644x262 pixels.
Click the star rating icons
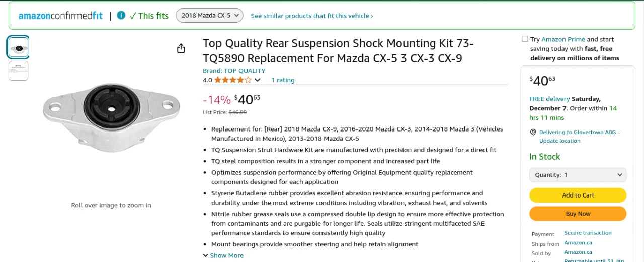pyautogui.click(x=232, y=80)
